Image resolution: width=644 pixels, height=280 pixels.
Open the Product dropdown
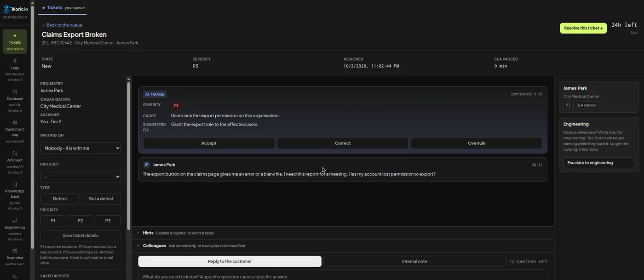[x=80, y=177]
